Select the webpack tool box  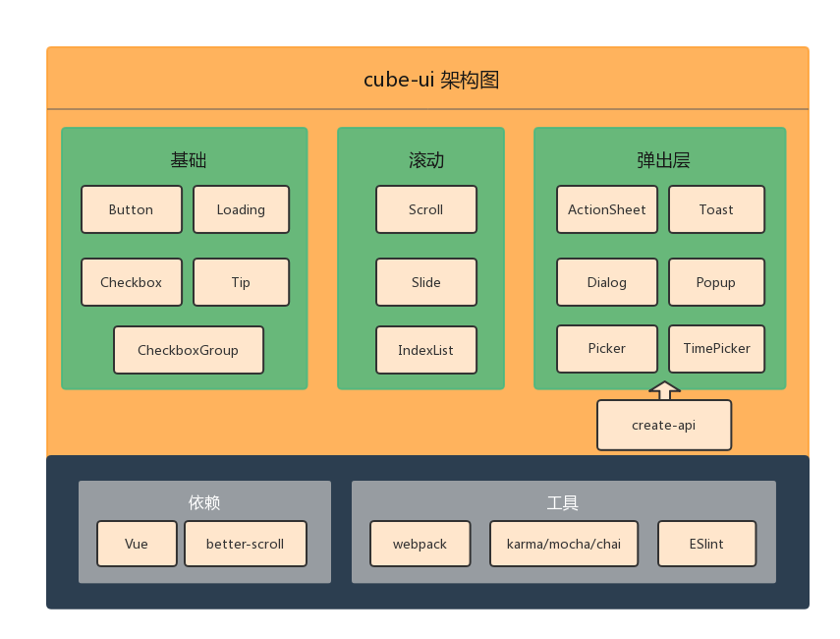click(x=420, y=544)
